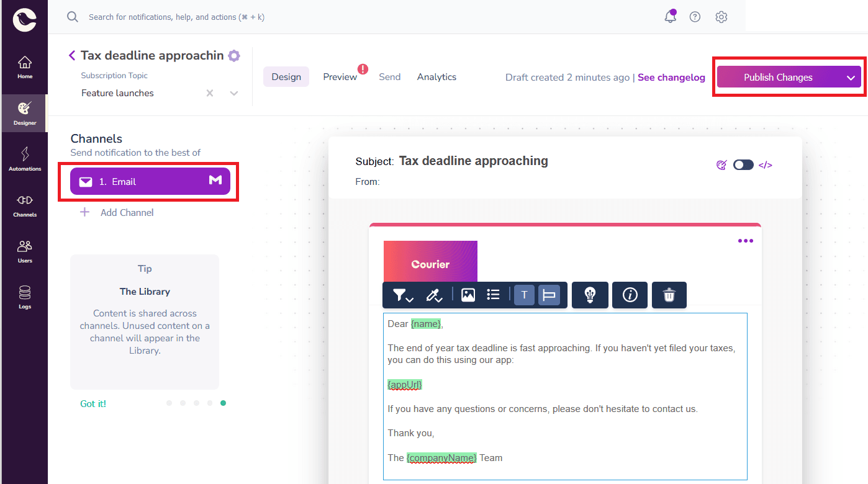Click the {name} variable

(x=426, y=324)
